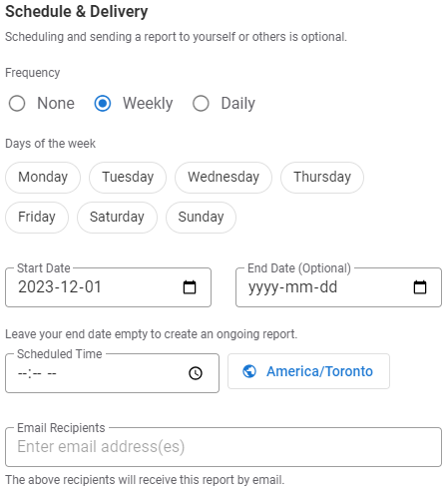Click into the Start Date field
Screen dimensions: 448x493
[108, 287]
